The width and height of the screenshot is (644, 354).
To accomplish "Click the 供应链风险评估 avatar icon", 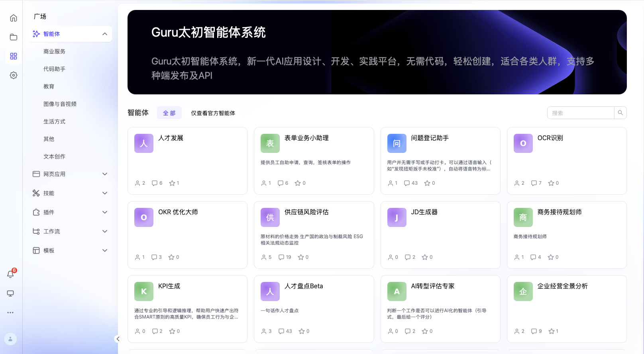I will [x=270, y=217].
